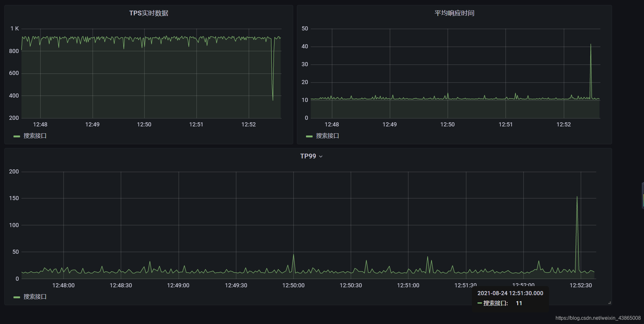Click 12:51 tick label on 平均响应时间 x-axis

tap(506, 125)
